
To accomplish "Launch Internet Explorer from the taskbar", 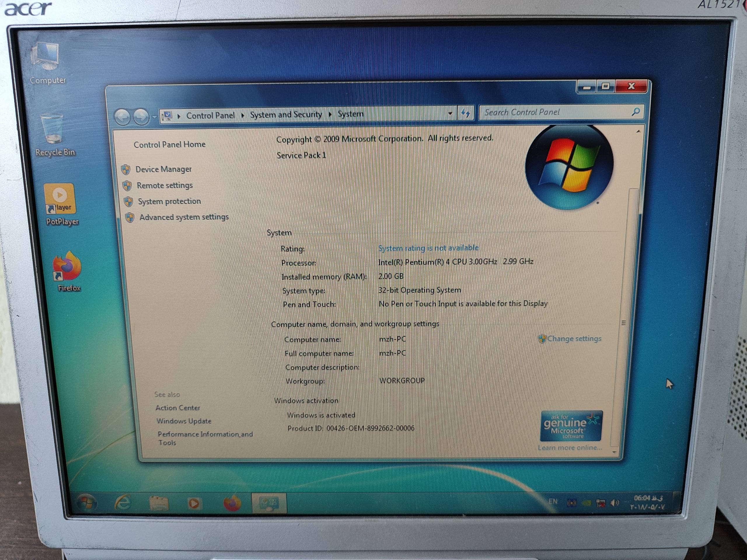I will tap(123, 503).
